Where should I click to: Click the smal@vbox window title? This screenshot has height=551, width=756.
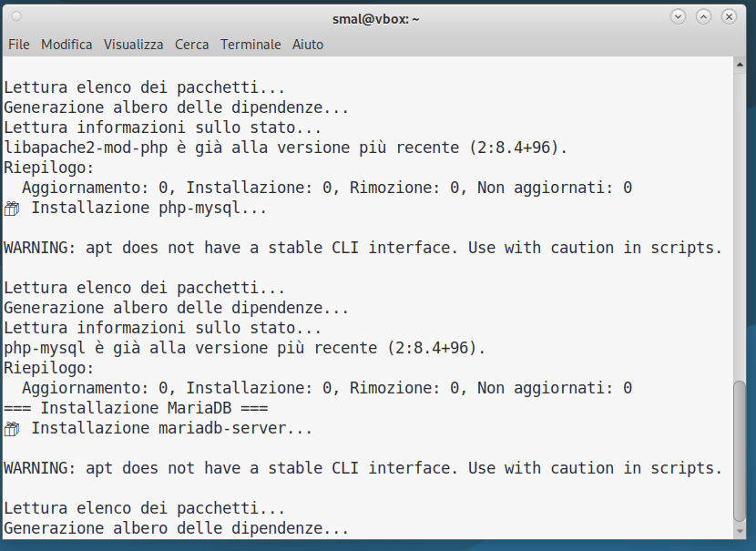point(376,18)
